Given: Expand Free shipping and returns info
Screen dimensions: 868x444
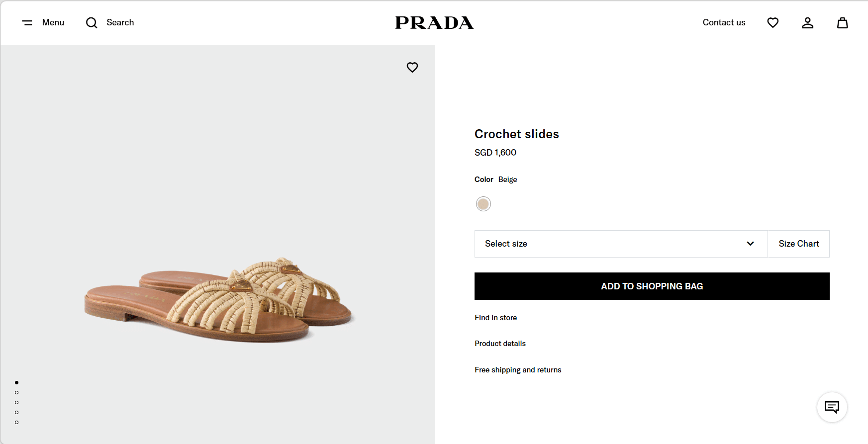Looking at the screenshot, I should (x=518, y=370).
